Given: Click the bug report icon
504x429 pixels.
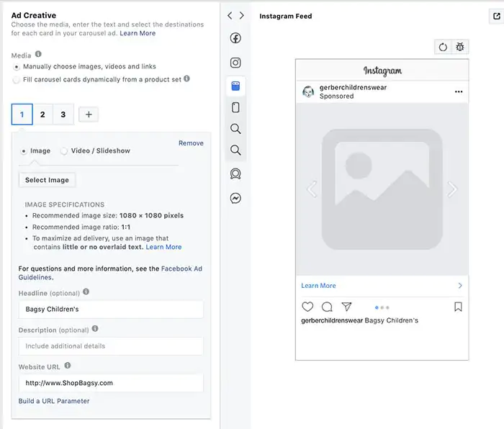Looking at the screenshot, I should point(460,47).
